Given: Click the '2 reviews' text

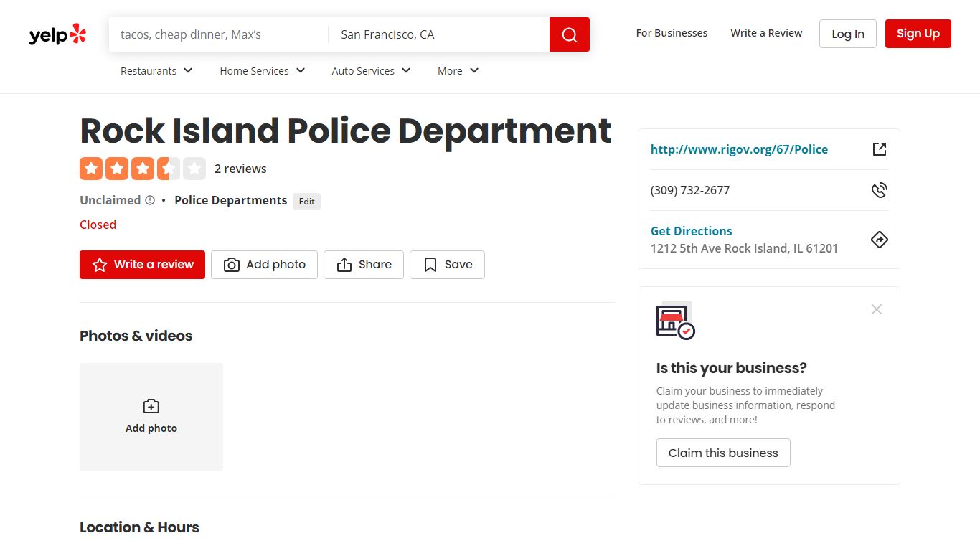Looking at the screenshot, I should (x=240, y=169).
